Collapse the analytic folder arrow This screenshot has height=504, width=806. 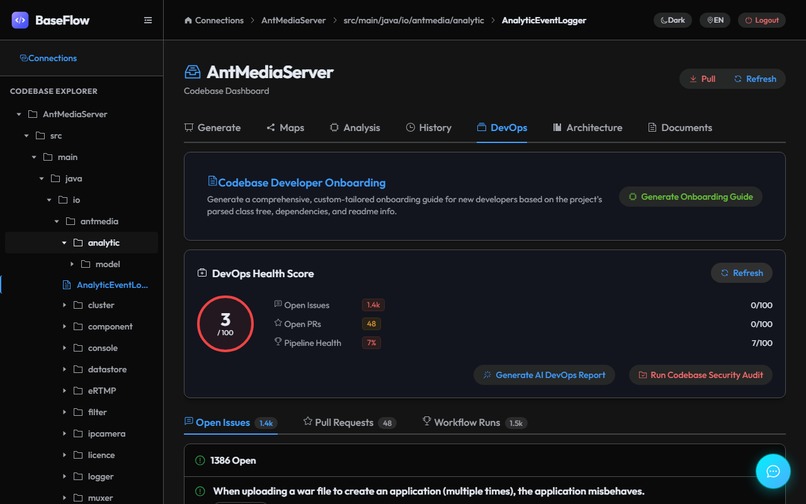64,243
